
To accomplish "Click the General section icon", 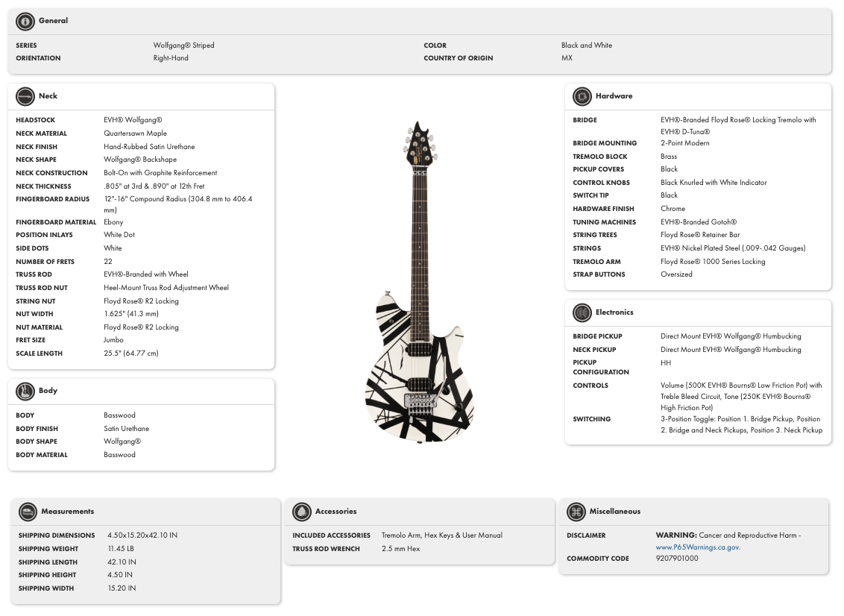I will [25, 21].
